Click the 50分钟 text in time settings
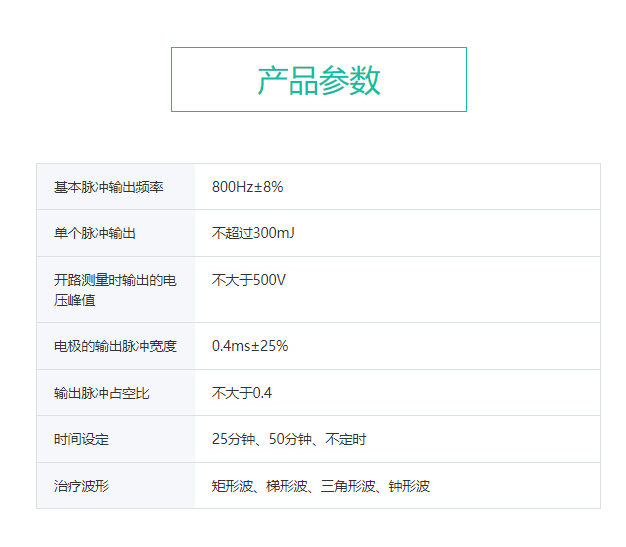 [292, 439]
